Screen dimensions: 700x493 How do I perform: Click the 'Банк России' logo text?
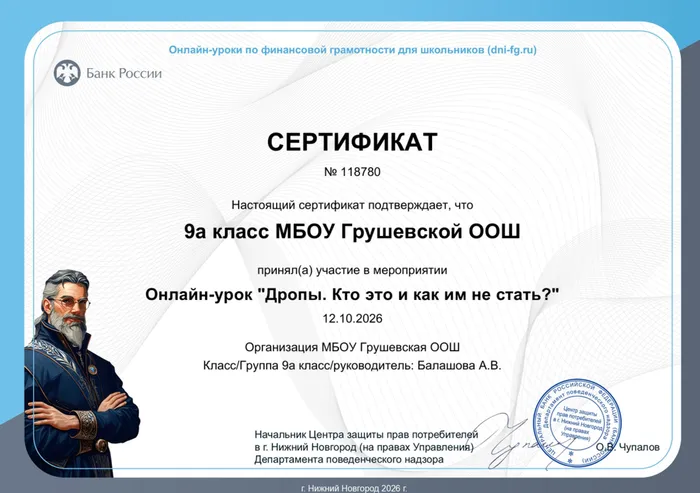pos(124,73)
